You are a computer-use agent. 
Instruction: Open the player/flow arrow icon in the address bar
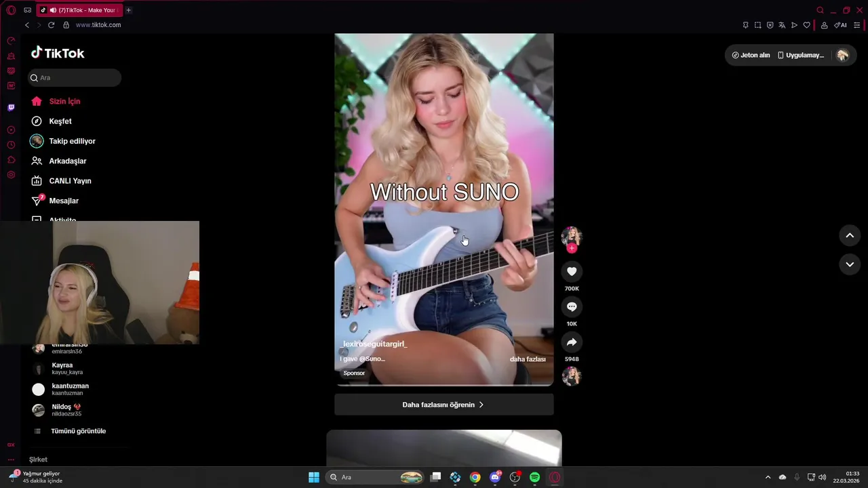pyautogui.click(x=794, y=25)
